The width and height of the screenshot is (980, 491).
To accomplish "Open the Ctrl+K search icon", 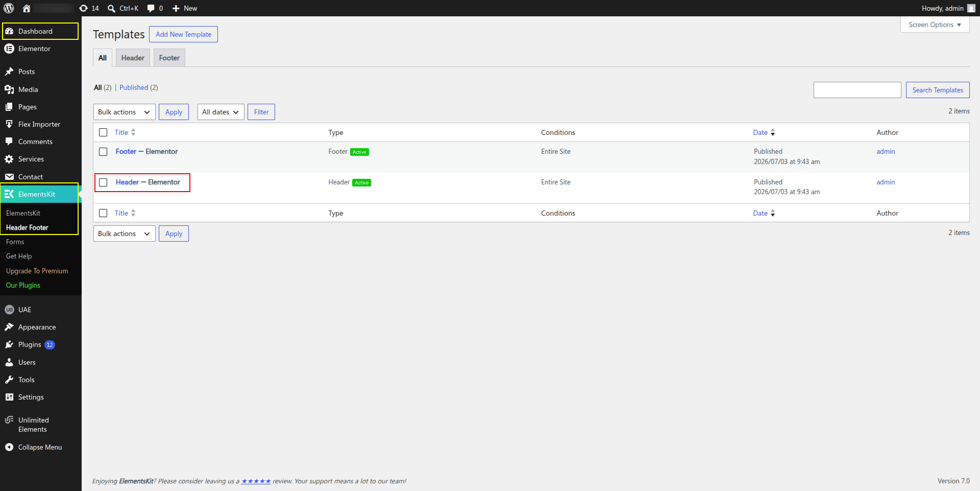I will coord(111,8).
